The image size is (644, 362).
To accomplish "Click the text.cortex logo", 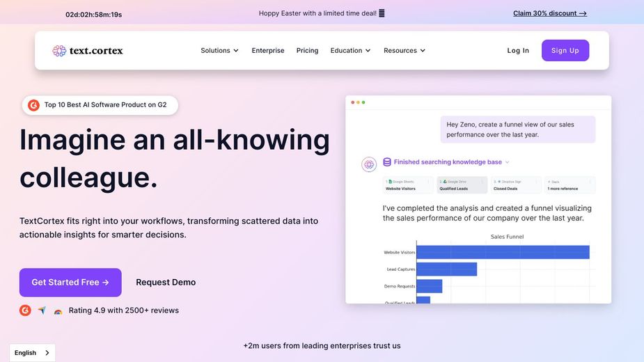I will tap(88, 51).
